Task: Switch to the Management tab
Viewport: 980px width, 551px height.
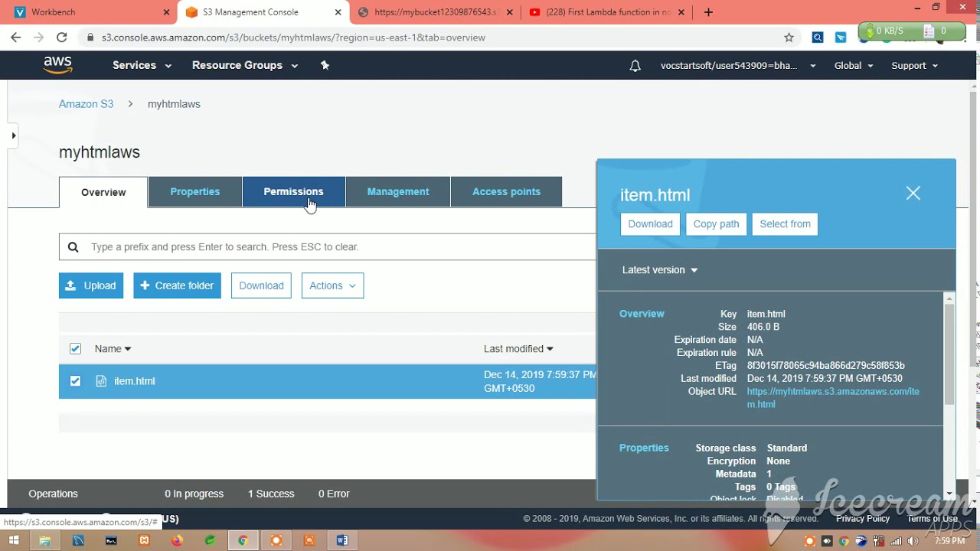Action: pyautogui.click(x=398, y=191)
